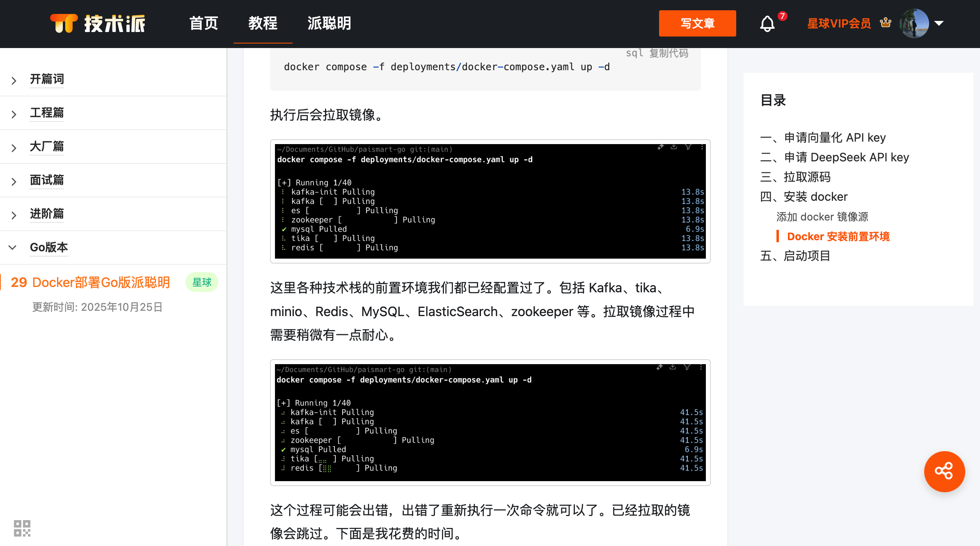Click the 目录 heading
Viewport: 980px width, 546px height.
point(773,100)
